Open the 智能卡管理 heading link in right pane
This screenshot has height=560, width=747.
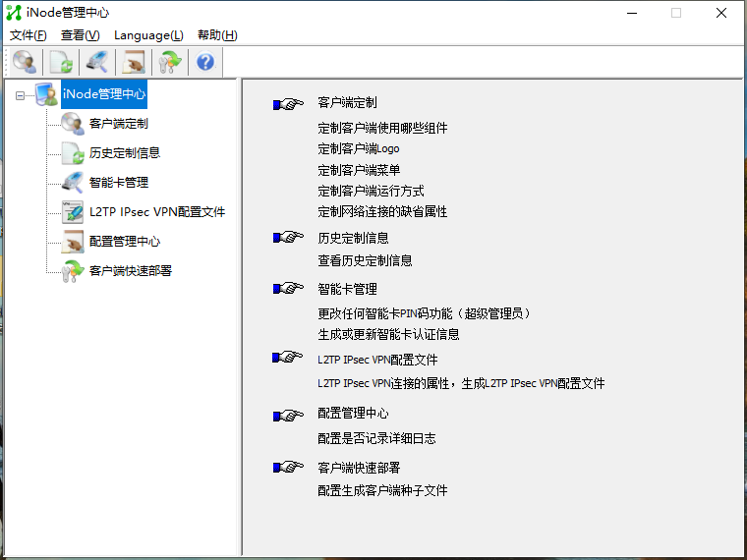click(x=347, y=289)
